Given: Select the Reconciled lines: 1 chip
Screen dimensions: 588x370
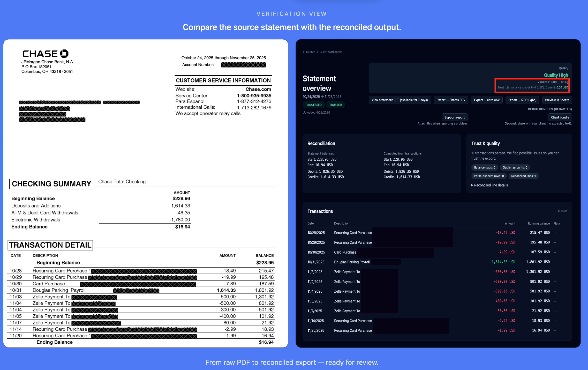Looking at the screenshot, I should [523, 176].
